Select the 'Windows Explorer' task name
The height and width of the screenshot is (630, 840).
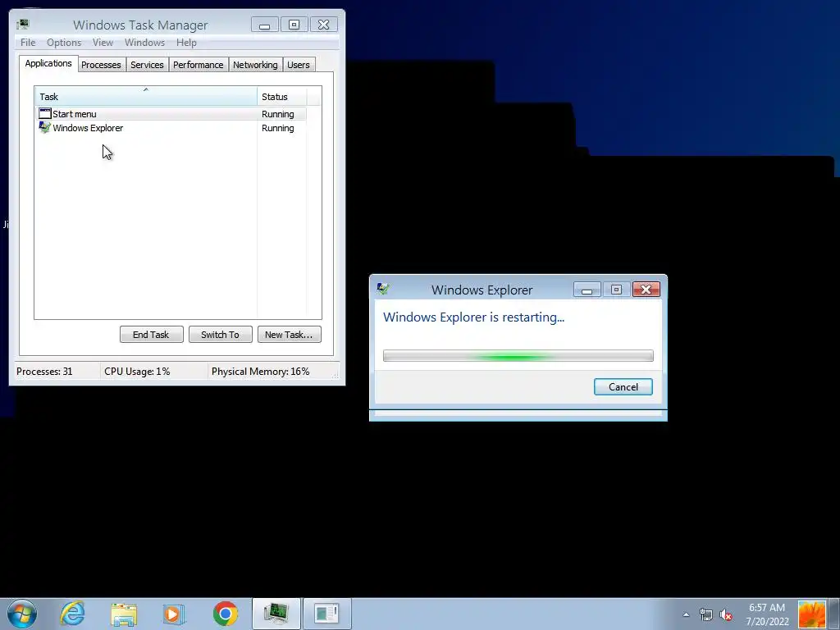coord(88,127)
